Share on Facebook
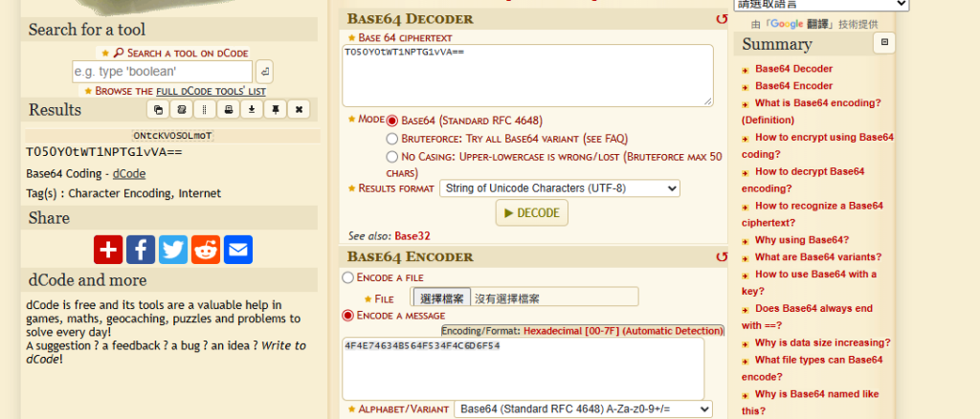This screenshot has width=980, height=419. [141, 250]
